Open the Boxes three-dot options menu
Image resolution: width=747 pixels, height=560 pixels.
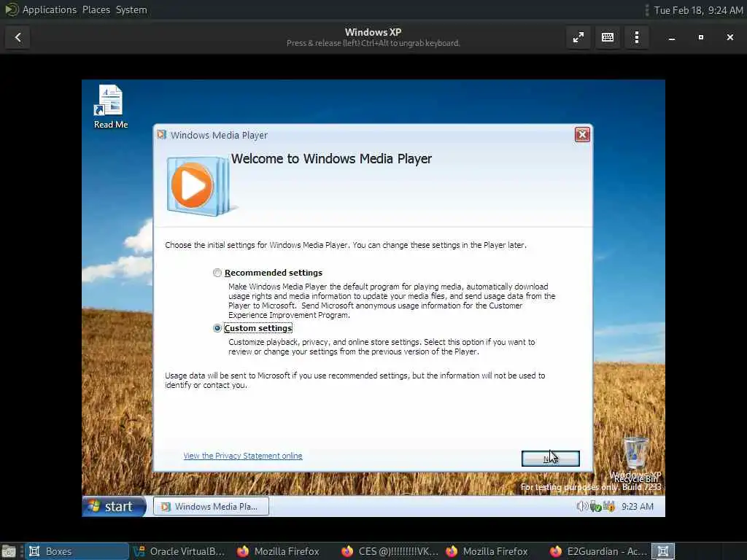(x=637, y=37)
